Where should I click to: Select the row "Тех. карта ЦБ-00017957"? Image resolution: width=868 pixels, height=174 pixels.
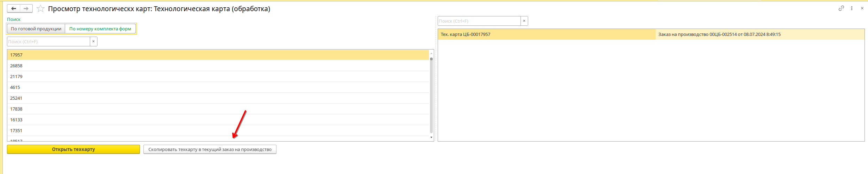466,34
